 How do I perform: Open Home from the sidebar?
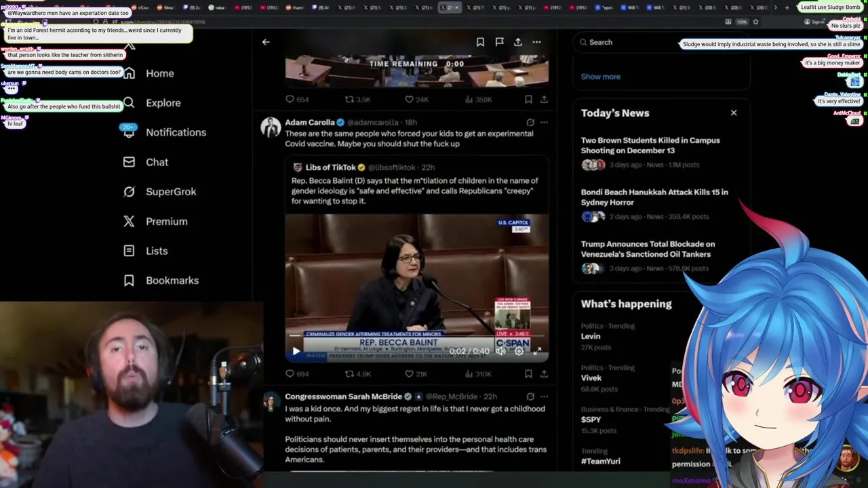(x=149, y=73)
